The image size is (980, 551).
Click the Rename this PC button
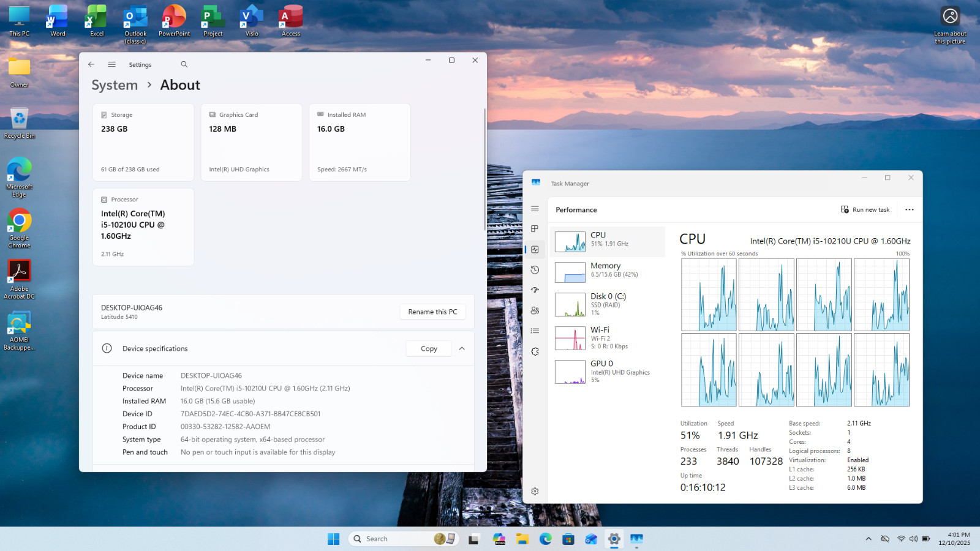pyautogui.click(x=432, y=312)
